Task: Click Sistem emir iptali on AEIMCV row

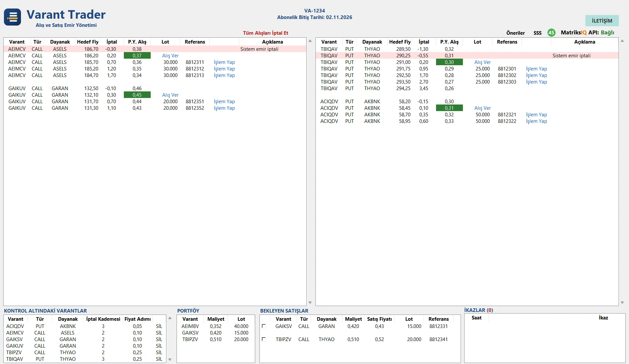Action: tap(259, 49)
